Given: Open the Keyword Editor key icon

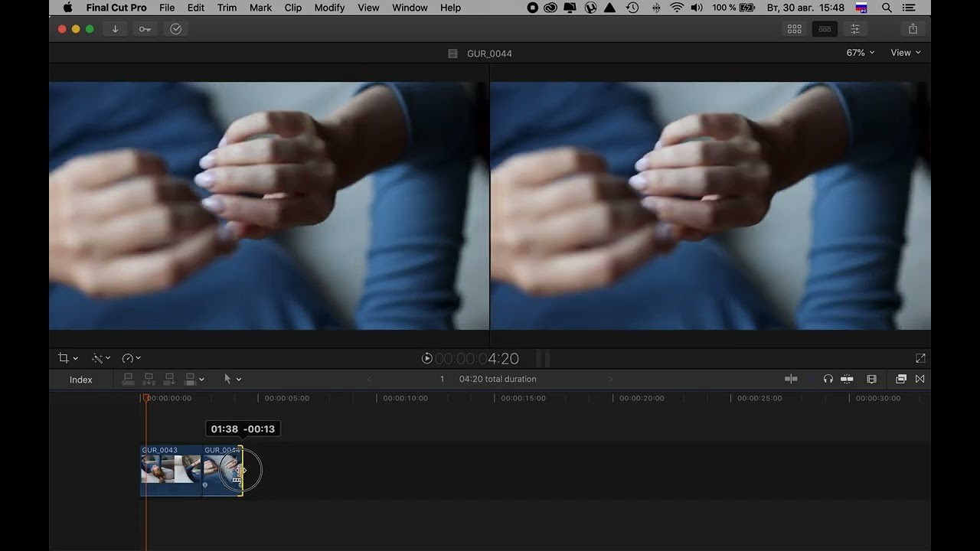Looking at the screenshot, I should point(145,29).
